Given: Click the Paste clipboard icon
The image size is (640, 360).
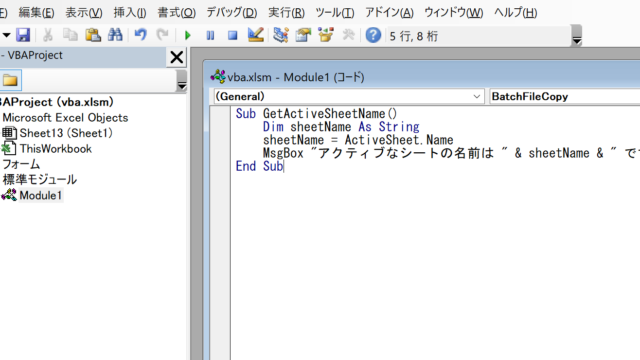Looking at the screenshot, I should click(x=93, y=35).
